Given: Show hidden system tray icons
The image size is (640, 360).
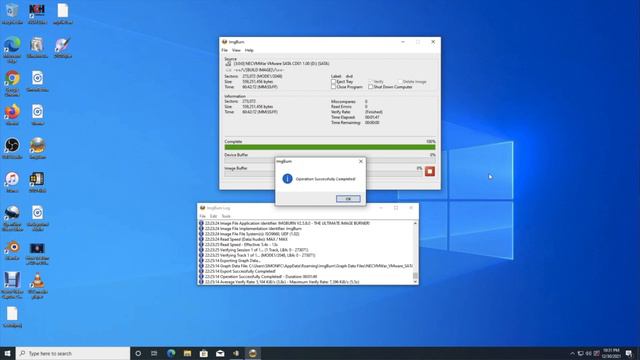Looking at the screenshot, I should [572, 353].
